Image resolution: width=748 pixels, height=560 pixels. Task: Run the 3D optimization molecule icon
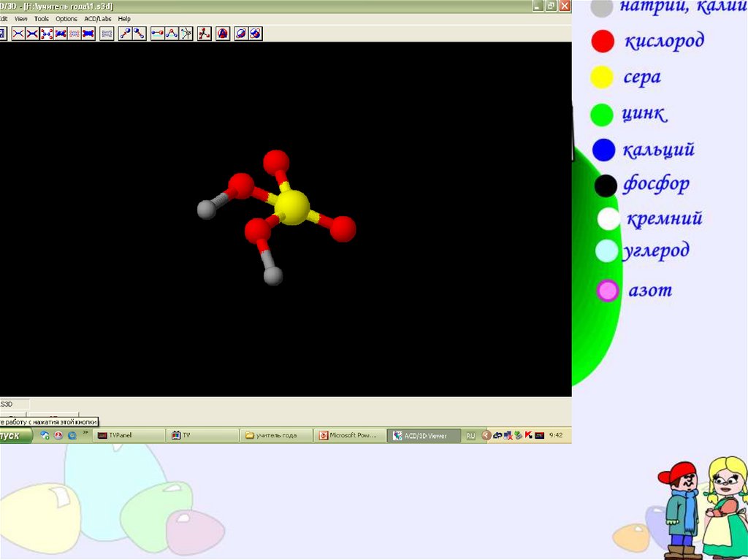(205, 34)
